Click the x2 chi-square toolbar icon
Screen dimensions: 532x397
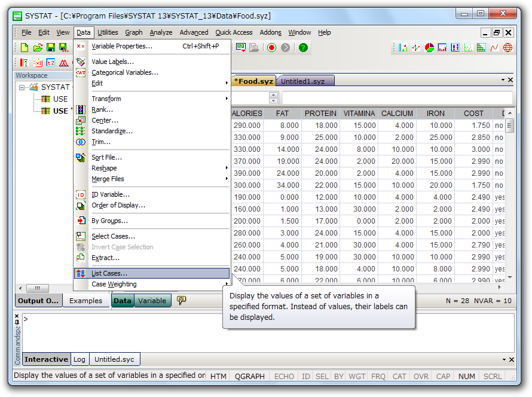38,63
